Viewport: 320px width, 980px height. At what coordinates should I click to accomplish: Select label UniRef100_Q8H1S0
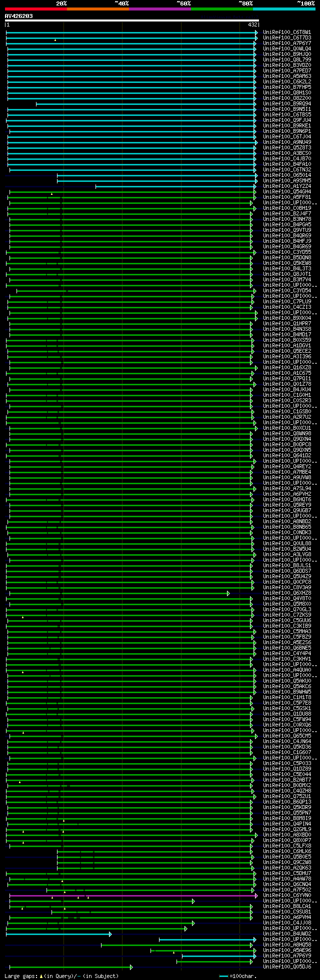click(x=287, y=93)
